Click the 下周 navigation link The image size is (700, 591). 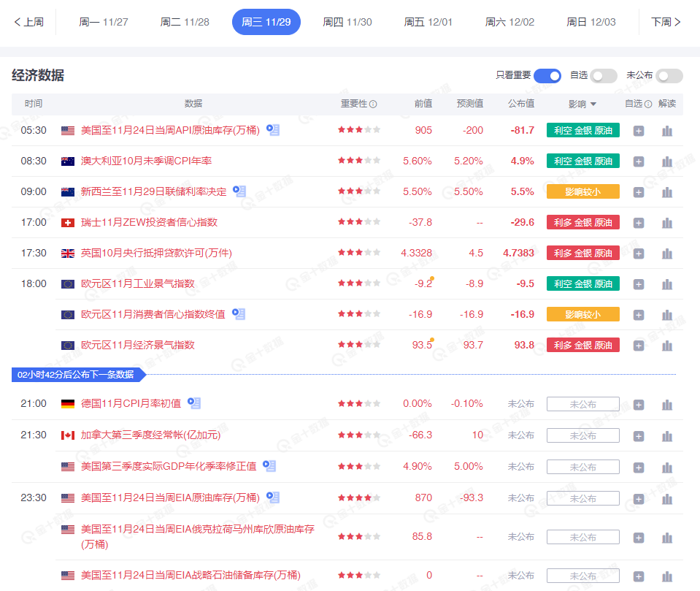pos(663,22)
